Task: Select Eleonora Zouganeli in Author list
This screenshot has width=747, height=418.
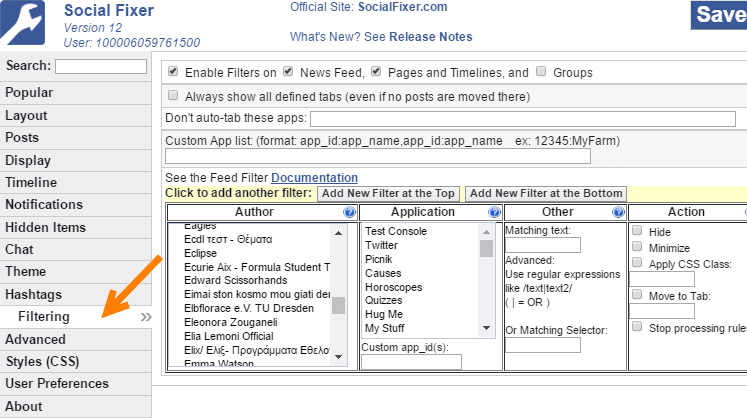Action: tap(231, 322)
